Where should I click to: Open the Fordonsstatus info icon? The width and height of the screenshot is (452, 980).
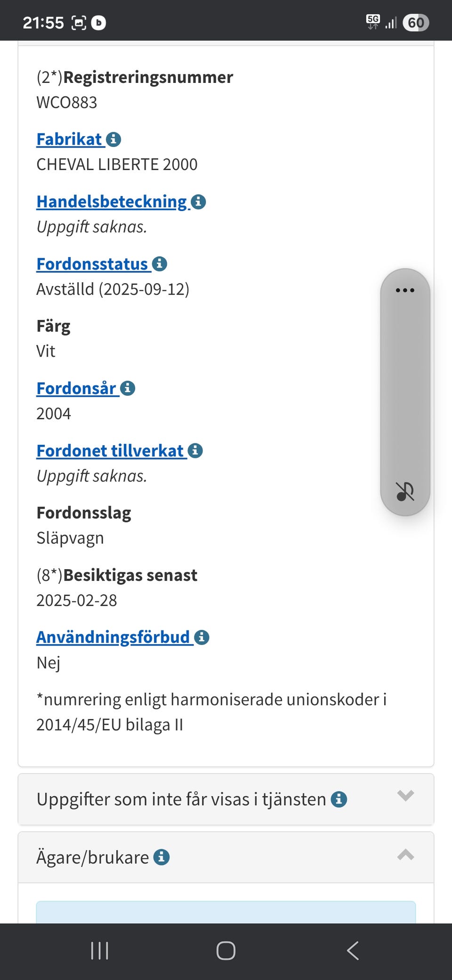(160, 264)
